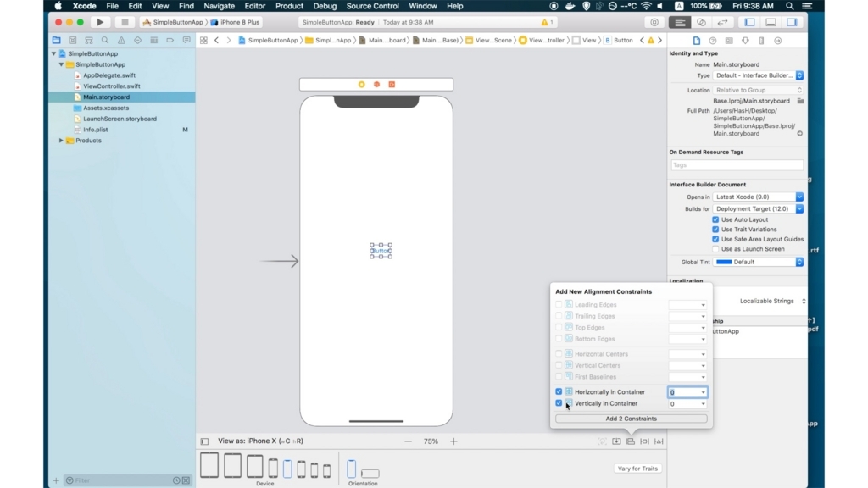Open the Opens in Xcode version dropdown
Viewport: 868px width, 488px height.
click(758, 197)
